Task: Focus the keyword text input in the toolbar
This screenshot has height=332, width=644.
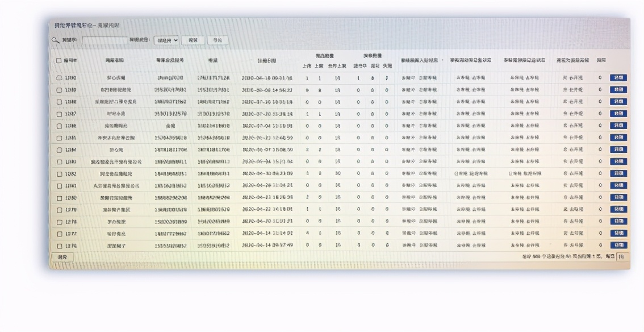Action: 104,40
